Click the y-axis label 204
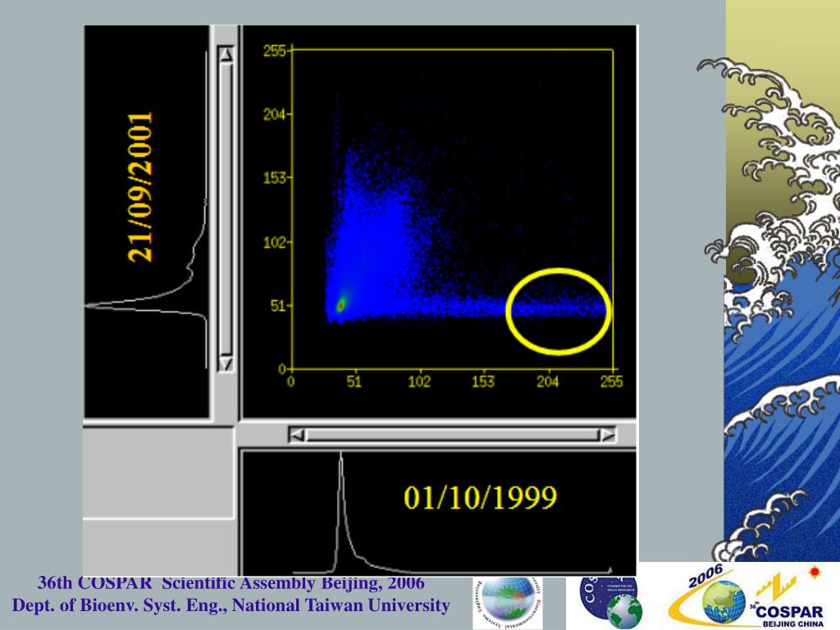The height and width of the screenshot is (630, 840). [x=276, y=114]
